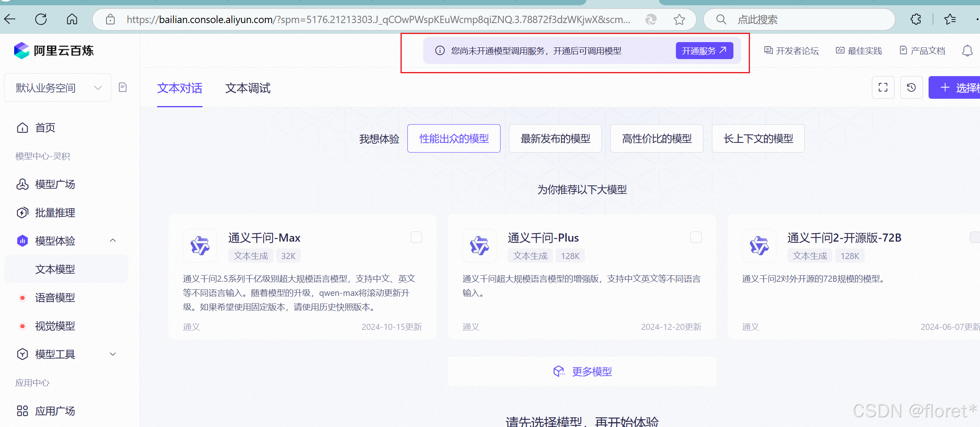Open the favorites list icon

950,19
